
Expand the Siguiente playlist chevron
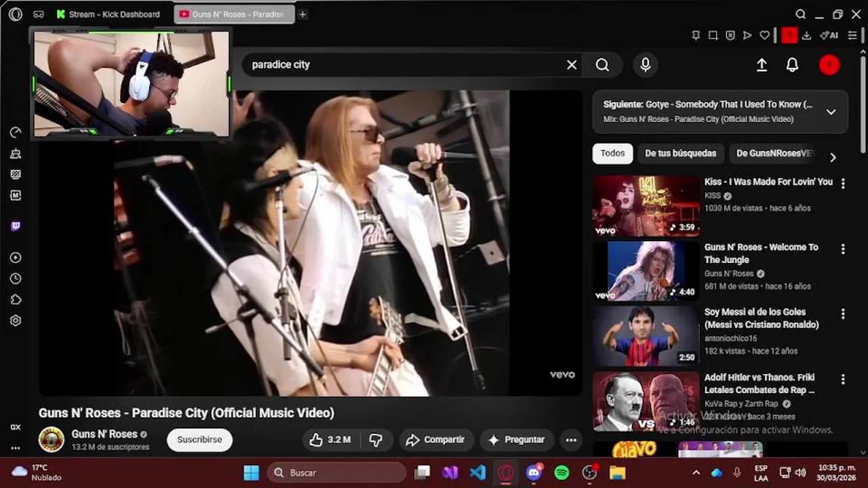[x=831, y=112]
